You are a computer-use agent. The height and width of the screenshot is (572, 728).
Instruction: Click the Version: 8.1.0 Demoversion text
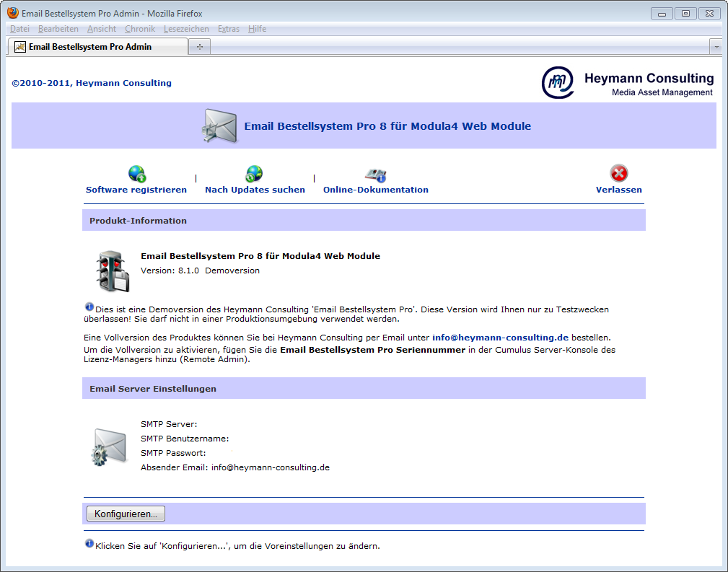(x=200, y=270)
